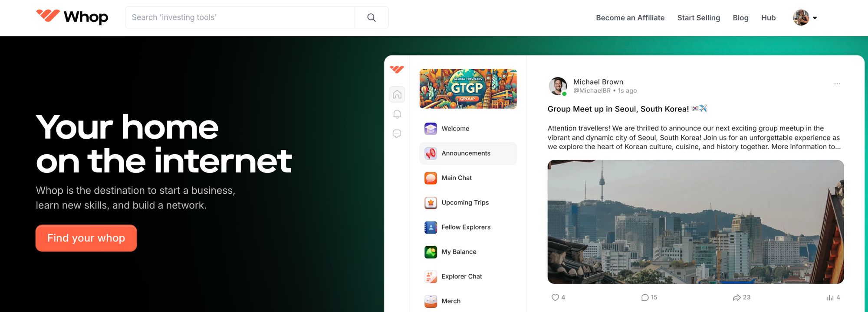Open My Balance section
The height and width of the screenshot is (312, 868).
click(468, 252)
